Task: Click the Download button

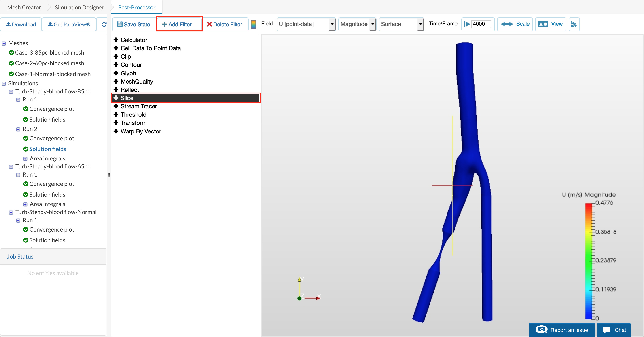Action: [21, 24]
